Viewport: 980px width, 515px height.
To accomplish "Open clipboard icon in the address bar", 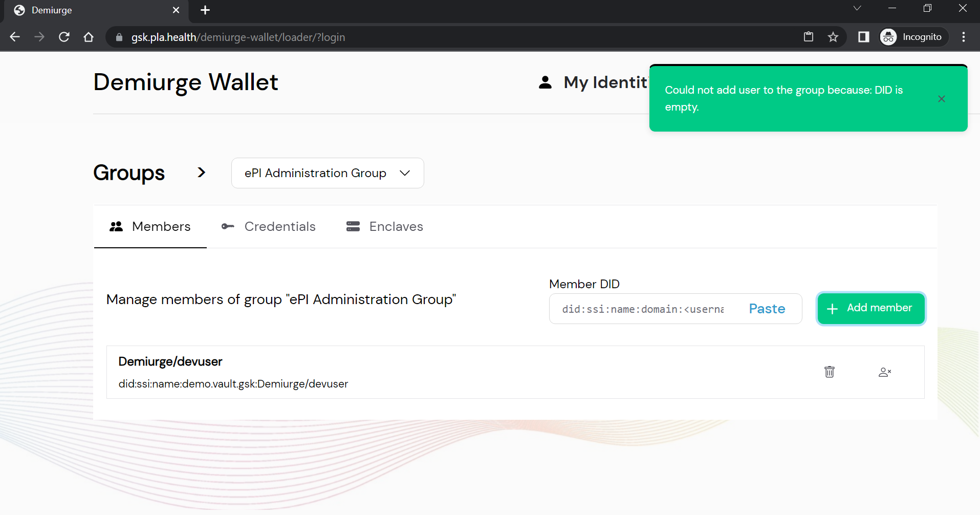I will pos(809,36).
